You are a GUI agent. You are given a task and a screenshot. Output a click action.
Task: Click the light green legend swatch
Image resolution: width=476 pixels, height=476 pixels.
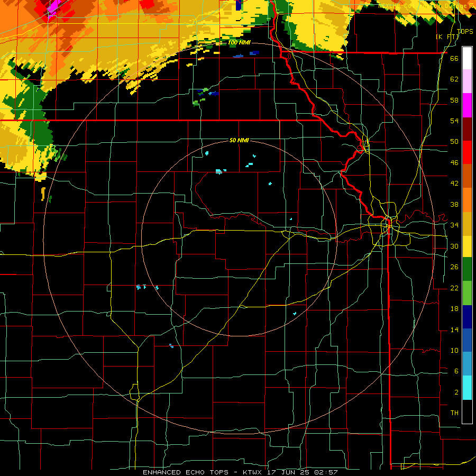[467, 293]
